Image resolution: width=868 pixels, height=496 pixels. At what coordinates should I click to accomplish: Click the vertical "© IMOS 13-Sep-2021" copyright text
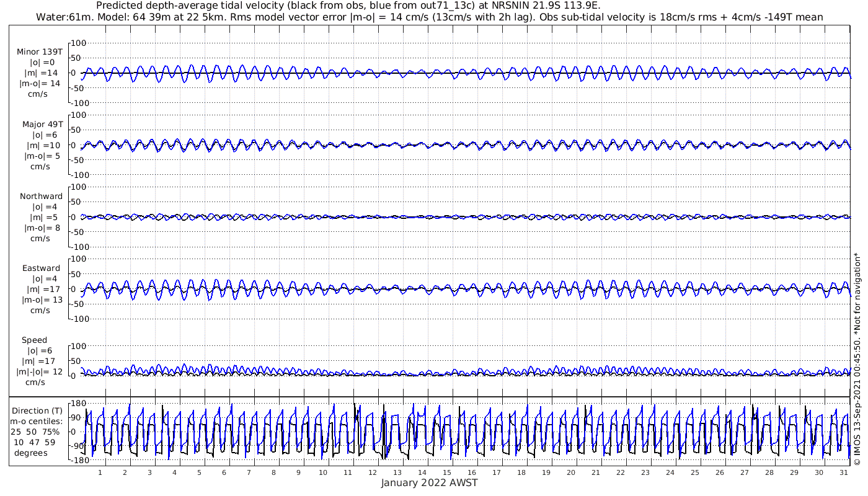tap(857, 360)
